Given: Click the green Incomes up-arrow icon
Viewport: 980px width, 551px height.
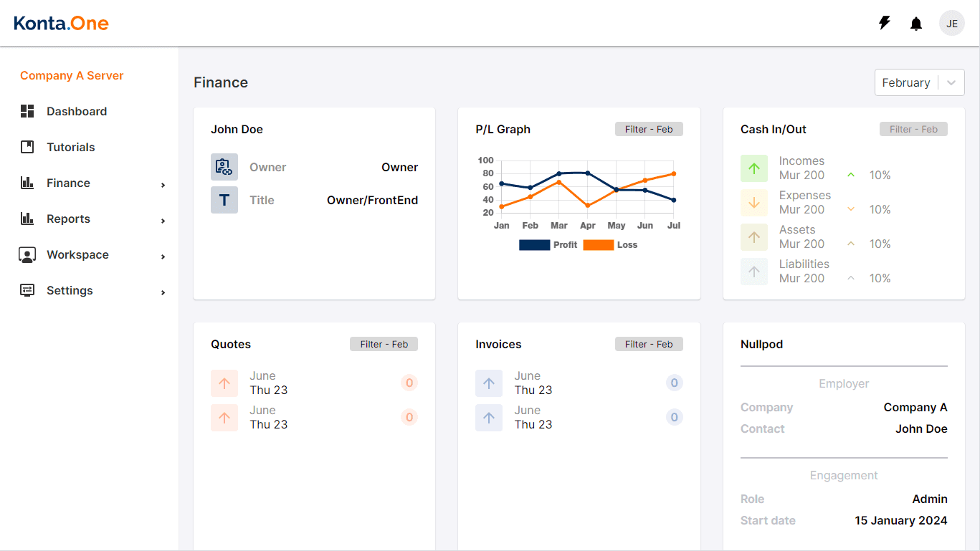Looking at the screenshot, I should tap(753, 168).
